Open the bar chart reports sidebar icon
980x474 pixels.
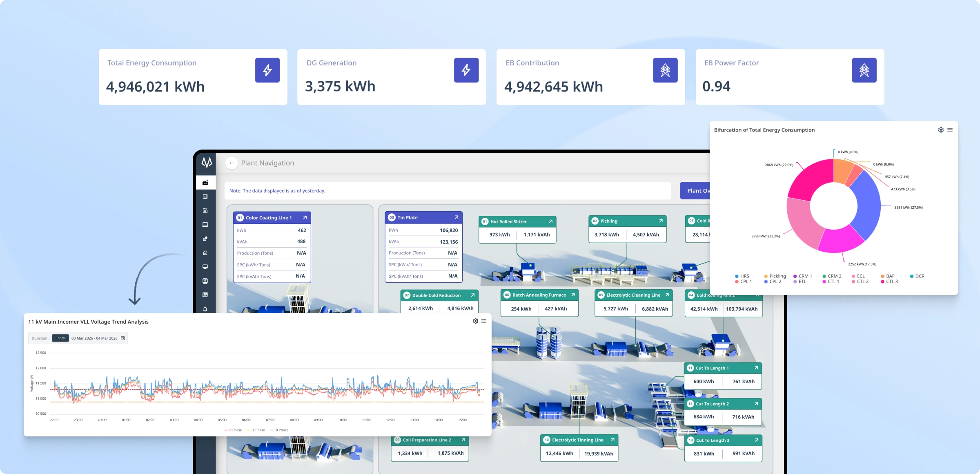205,197
